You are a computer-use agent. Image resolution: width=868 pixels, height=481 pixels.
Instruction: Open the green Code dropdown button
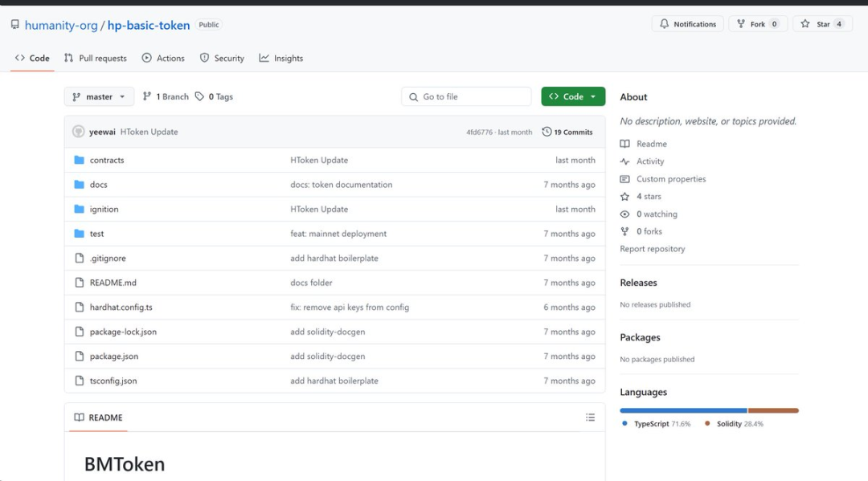pos(572,96)
